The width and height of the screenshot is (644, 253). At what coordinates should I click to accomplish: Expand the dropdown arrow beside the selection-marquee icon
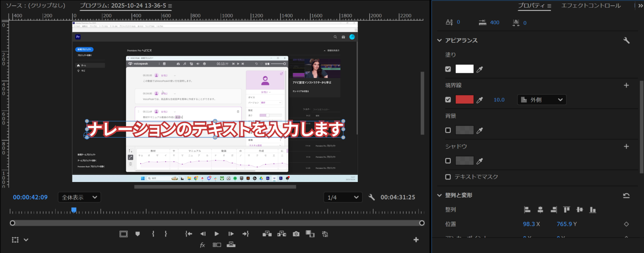(x=26, y=240)
